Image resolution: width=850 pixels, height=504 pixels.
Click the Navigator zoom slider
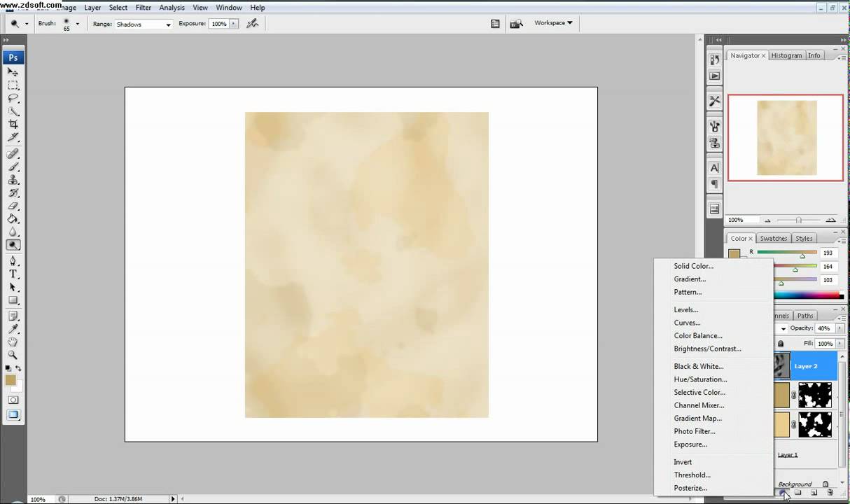click(798, 220)
